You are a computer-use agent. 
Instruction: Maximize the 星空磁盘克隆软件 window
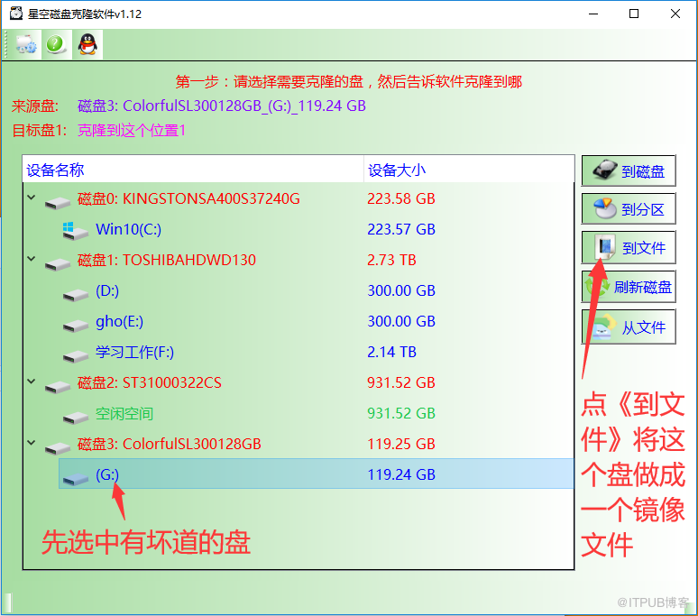tap(634, 14)
